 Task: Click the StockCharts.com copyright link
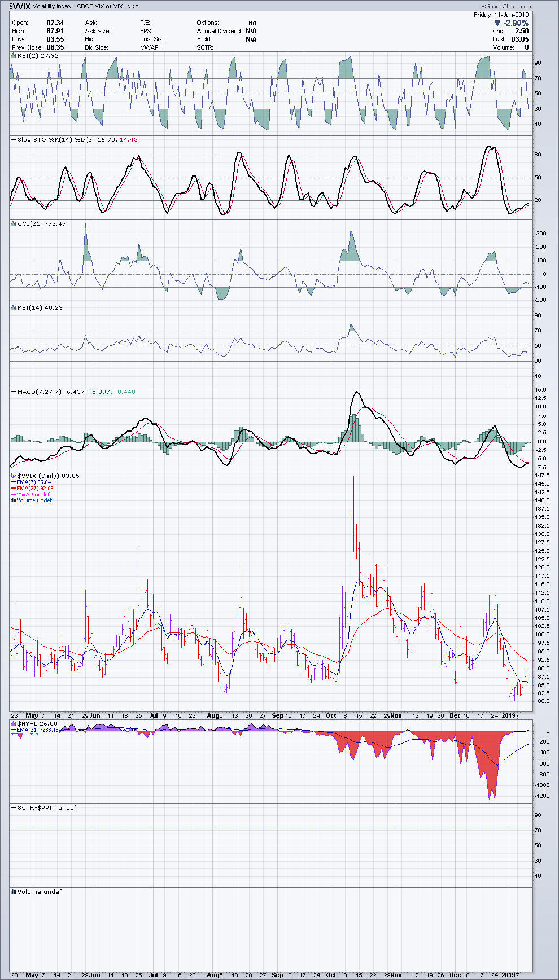pyautogui.click(x=506, y=6)
